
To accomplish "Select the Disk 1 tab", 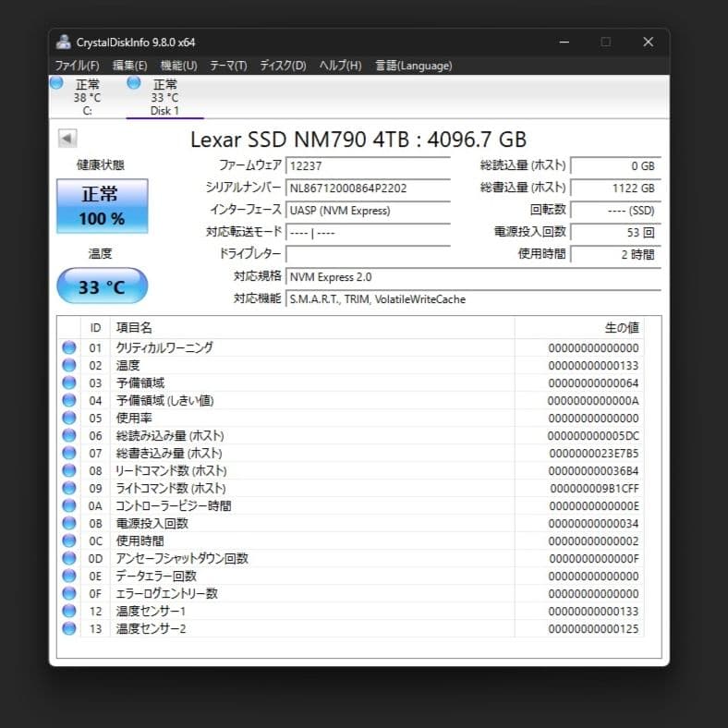I will [164, 97].
